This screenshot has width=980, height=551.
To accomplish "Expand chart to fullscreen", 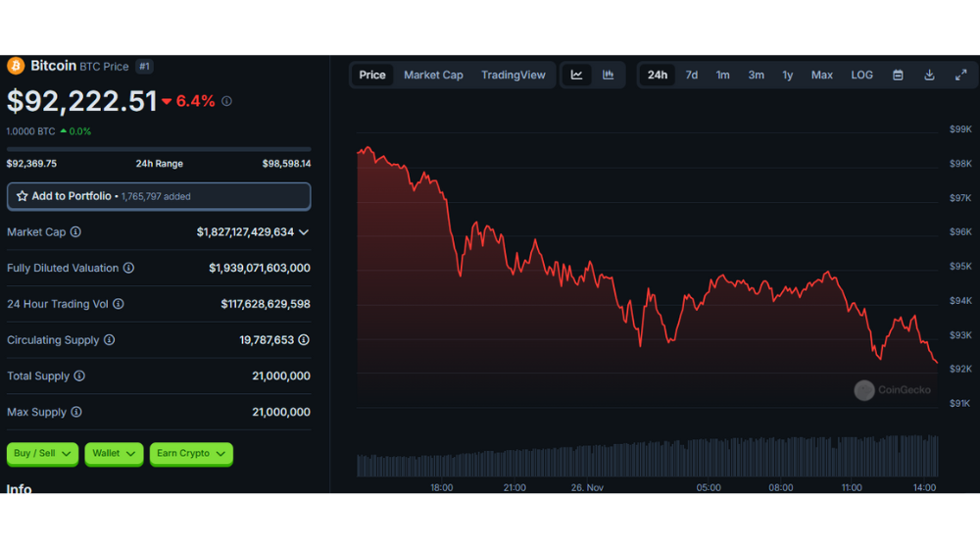I will [961, 75].
